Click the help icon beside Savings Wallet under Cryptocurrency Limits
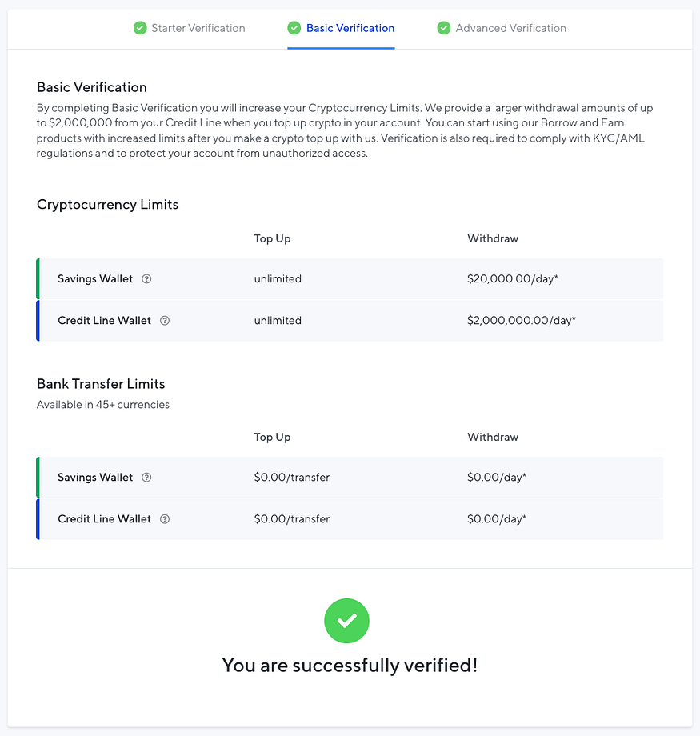 (146, 279)
